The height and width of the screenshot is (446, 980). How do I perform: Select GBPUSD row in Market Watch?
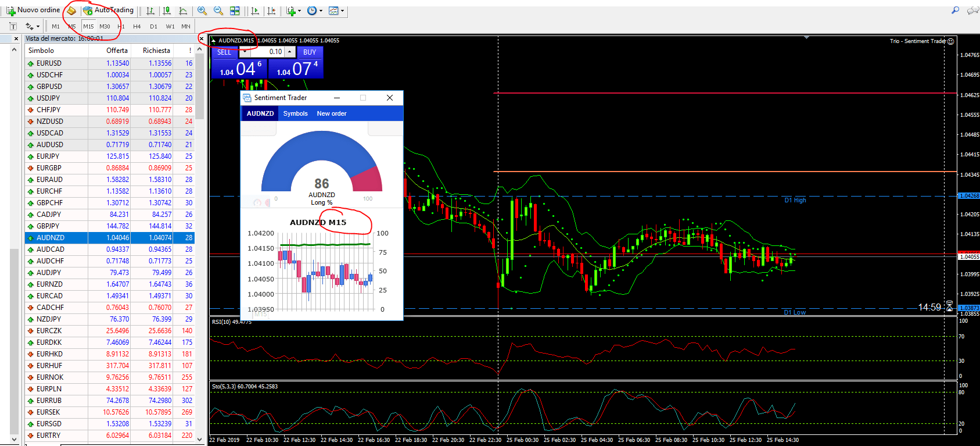[x=110, y=87]
